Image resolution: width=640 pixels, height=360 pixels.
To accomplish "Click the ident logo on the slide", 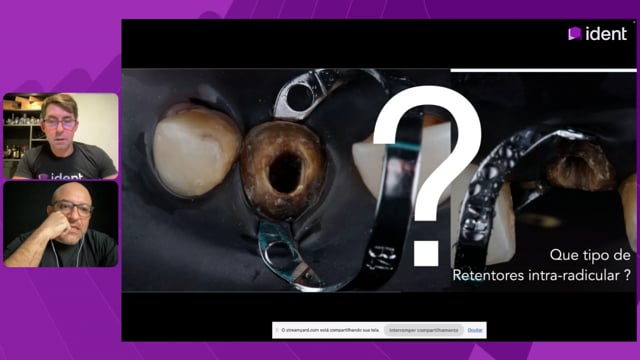I will (598, 33).
